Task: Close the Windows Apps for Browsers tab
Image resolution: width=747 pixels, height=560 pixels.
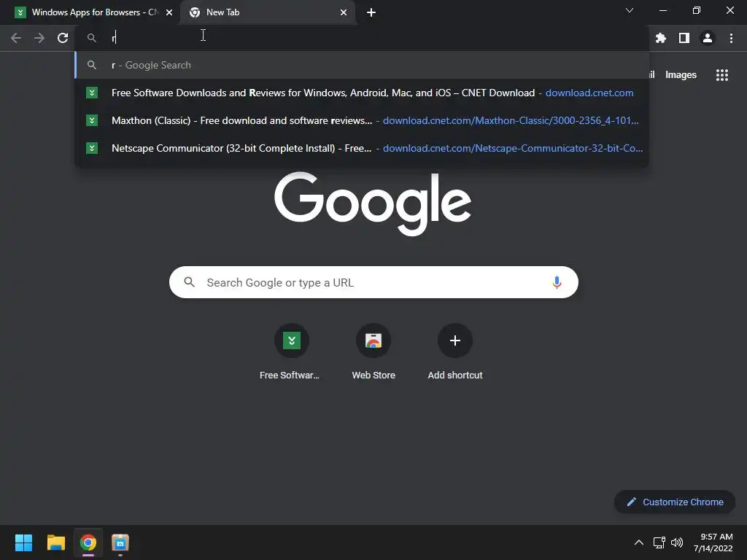Action: coord(169,12)
